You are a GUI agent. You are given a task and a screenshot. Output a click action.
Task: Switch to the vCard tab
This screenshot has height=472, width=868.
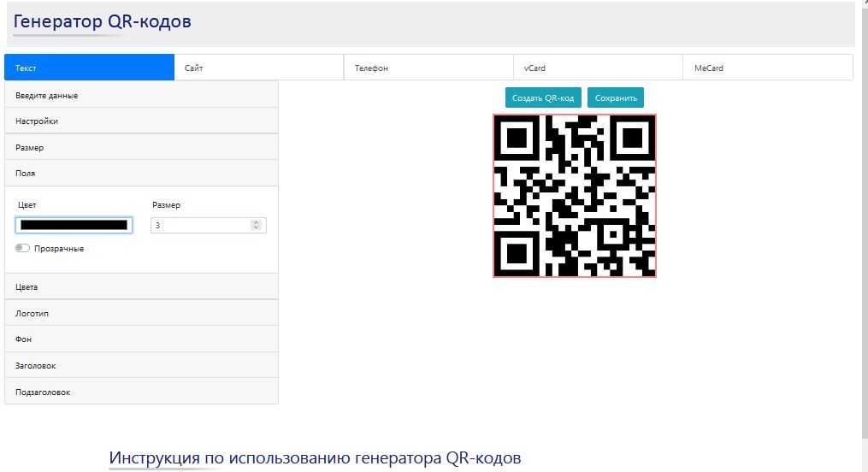[598, 68]
